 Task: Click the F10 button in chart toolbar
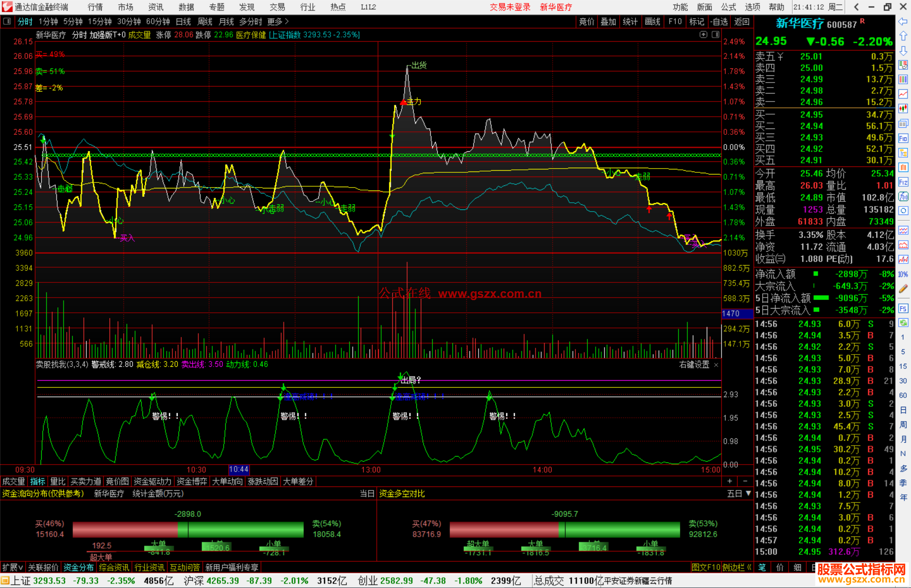click(675, 21)
